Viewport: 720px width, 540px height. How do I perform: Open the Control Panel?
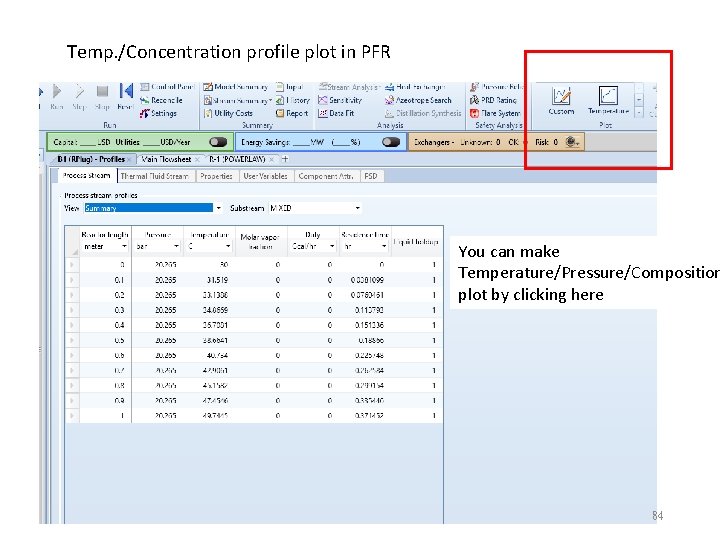(x=167, y=87)
